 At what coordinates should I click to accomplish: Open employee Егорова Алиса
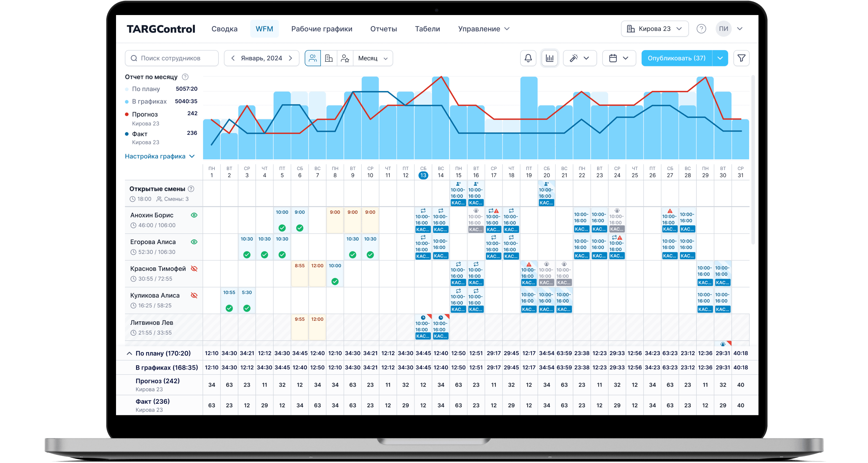(x=153, y=242)
